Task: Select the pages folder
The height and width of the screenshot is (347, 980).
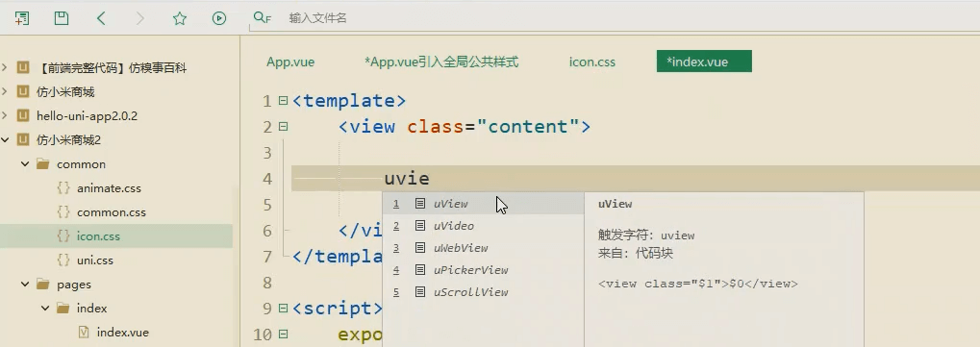Action: [74, 285]
